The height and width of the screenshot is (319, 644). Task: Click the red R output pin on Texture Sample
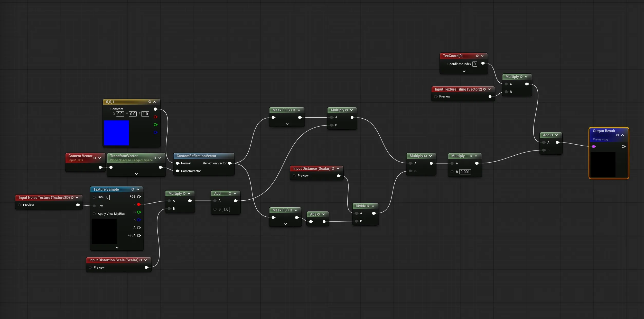coord(139,204)
